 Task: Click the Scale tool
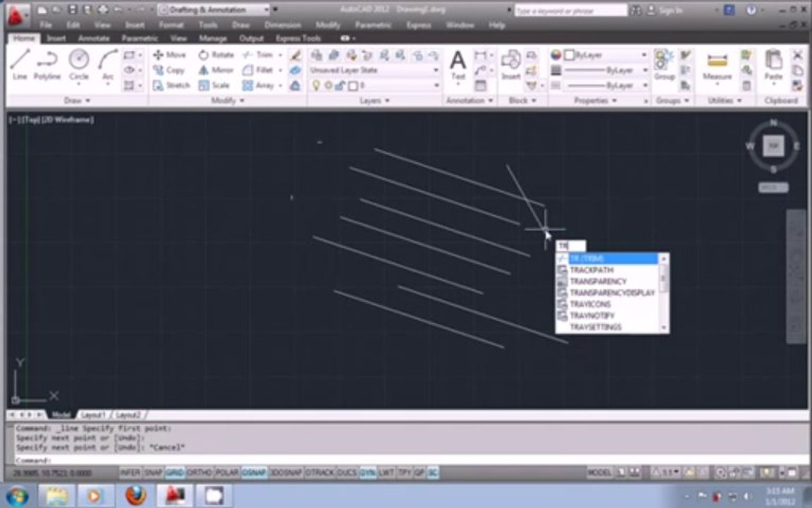point(214,85)
